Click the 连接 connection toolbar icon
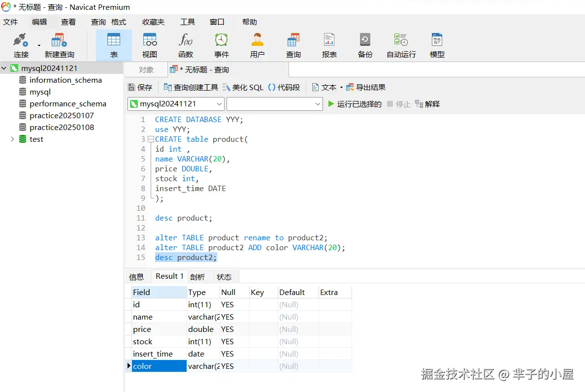The height and width of the screenshot is (392, 585). coord(21,45)
